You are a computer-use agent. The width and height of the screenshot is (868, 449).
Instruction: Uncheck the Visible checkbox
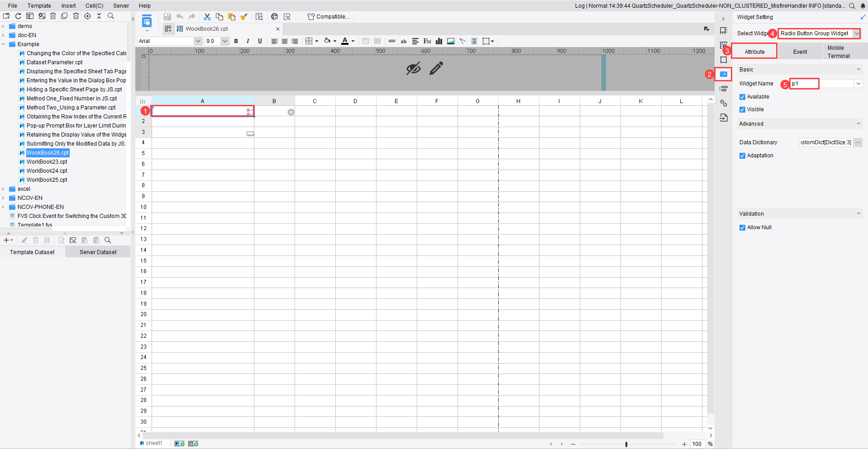pyautogui.click(x=742, y=109)
